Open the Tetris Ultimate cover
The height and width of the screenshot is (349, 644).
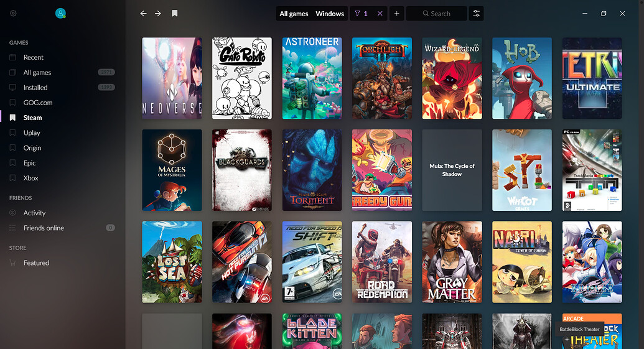(592, 78)
